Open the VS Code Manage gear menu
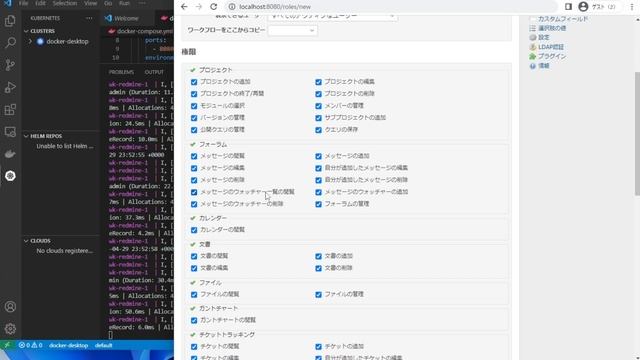Image resolution: width=640 pixels, height=360 pixels. tap(10, 329)
